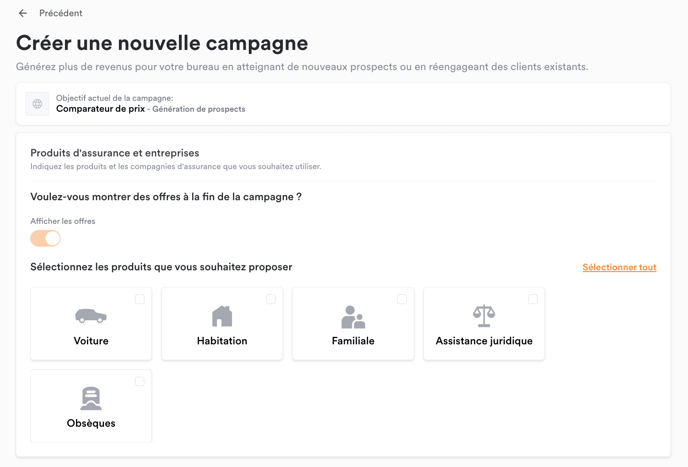
Task: Choose the Obsèques card label
Action: coord(91,423)
